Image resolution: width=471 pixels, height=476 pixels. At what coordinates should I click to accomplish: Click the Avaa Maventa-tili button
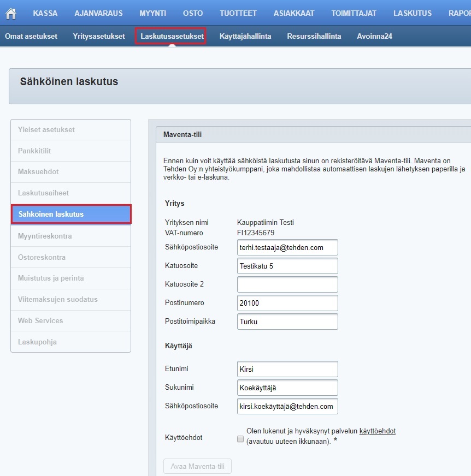197,467
